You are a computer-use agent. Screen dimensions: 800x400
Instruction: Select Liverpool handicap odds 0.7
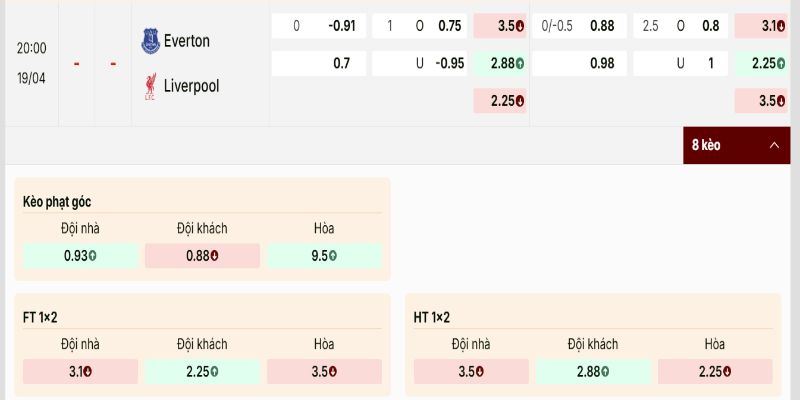320,64
